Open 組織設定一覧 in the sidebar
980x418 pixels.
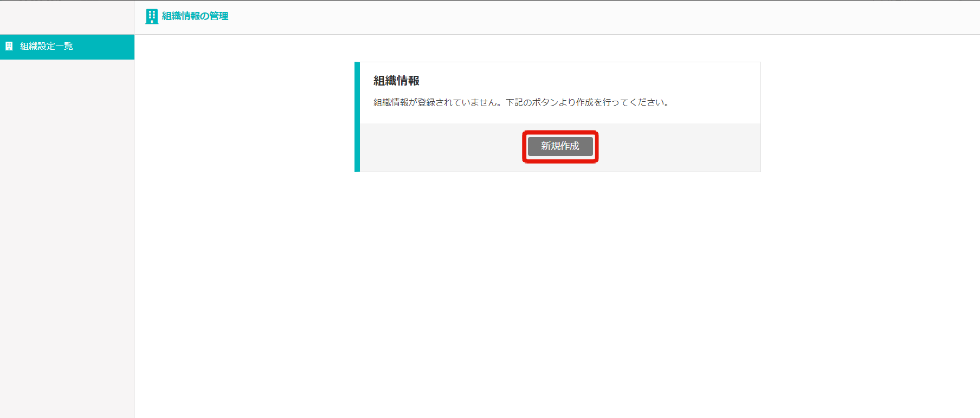[67, 47]
